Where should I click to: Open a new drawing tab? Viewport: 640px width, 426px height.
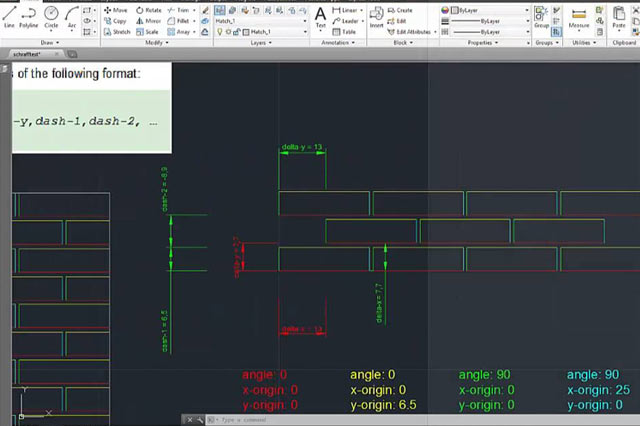click(x=72, y=54)
